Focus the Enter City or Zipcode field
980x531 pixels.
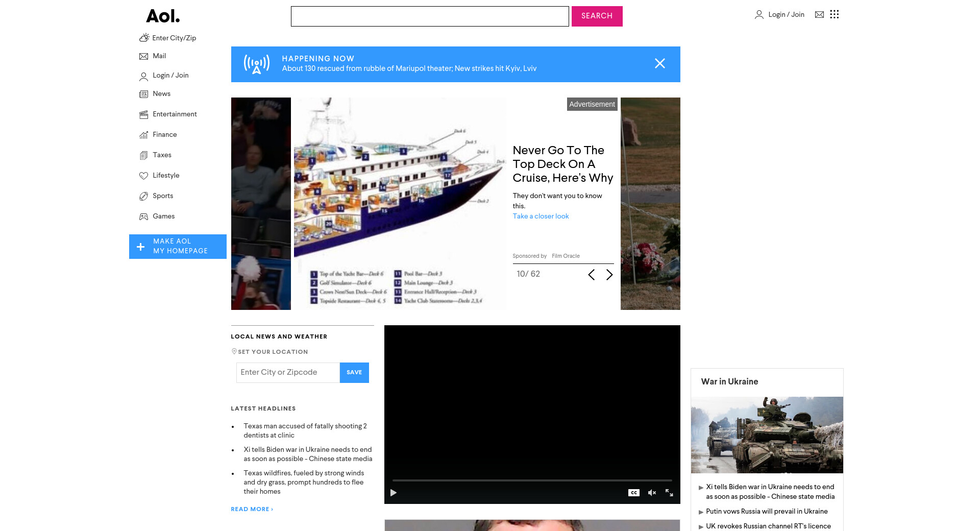288,373
